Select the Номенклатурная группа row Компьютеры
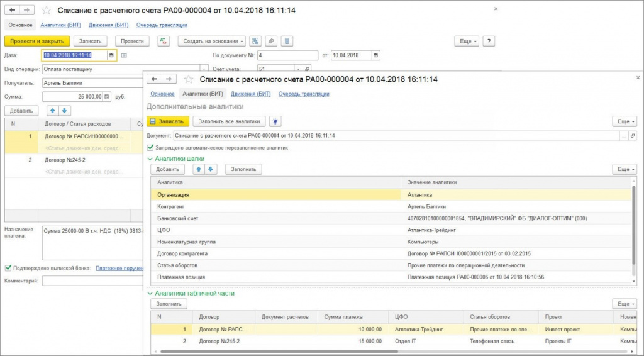The image size is (644, 356). tap(391, 242)
